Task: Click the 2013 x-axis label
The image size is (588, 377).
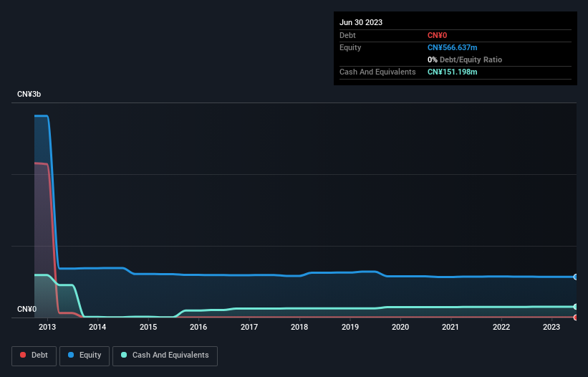Action: (47, 327)
